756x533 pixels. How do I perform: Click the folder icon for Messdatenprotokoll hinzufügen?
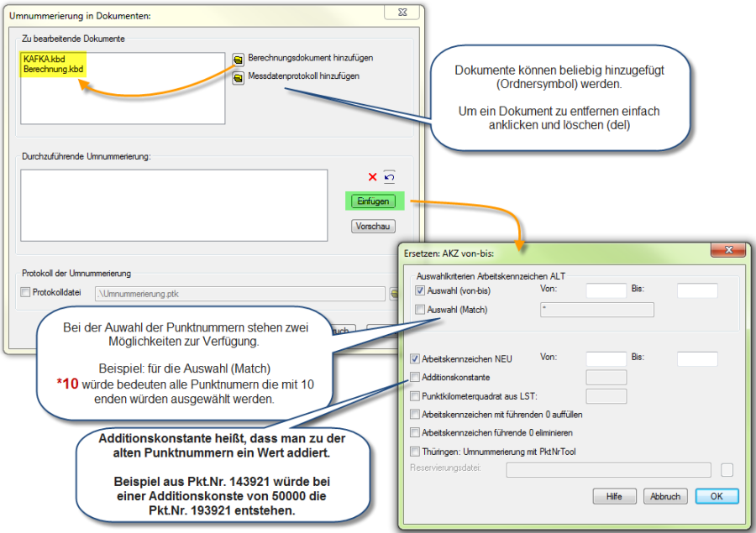239,78
